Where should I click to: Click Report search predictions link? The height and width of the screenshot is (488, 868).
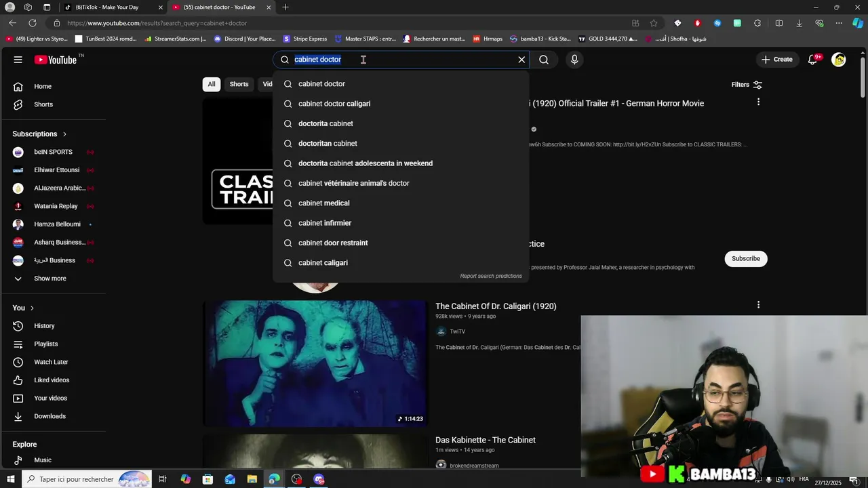click(491, 276)
